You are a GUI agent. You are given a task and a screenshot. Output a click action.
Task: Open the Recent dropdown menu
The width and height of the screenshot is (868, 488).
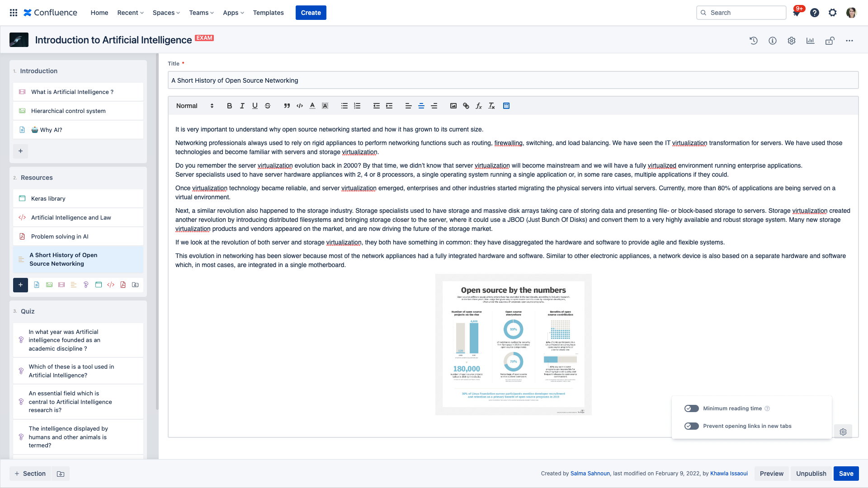[130, 13]
